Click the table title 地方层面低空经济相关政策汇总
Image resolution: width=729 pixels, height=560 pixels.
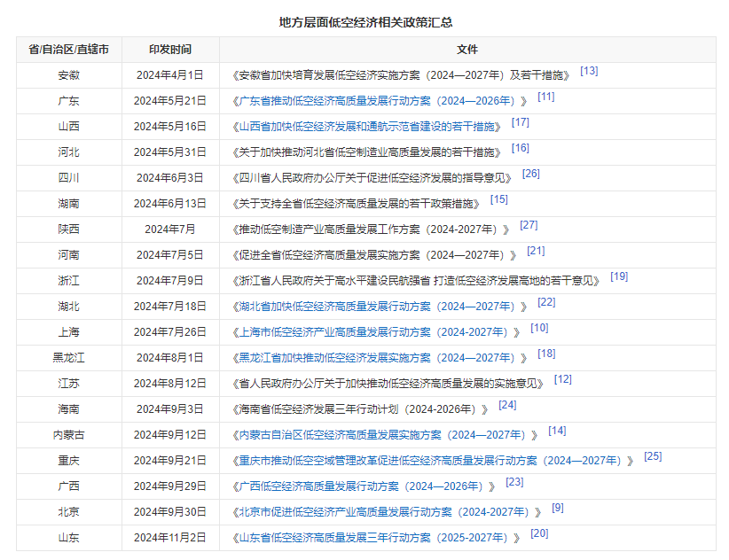pos(365,22)
